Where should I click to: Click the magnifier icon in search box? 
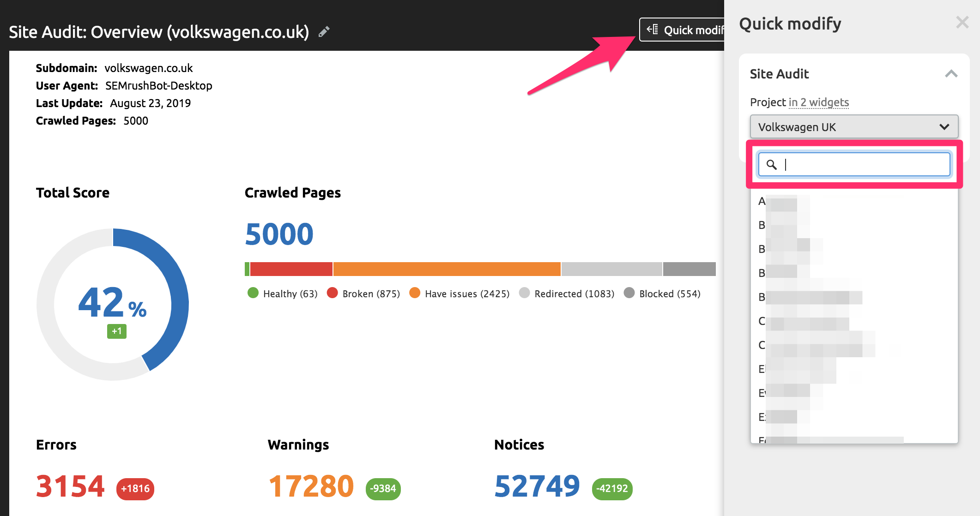[x=771, y=164]
